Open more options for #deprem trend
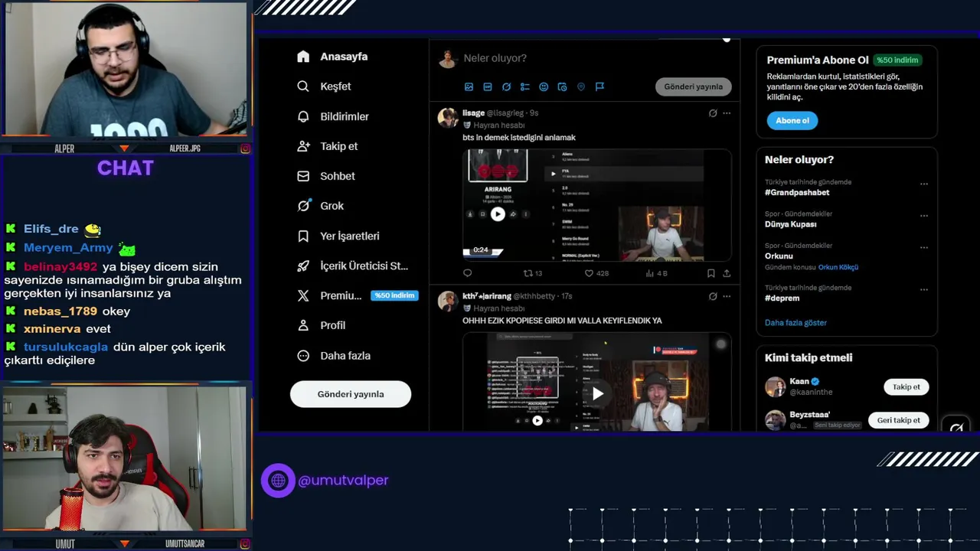Image resolution: width=980 pixels, height=551 pixels. [x=924, y=289]
